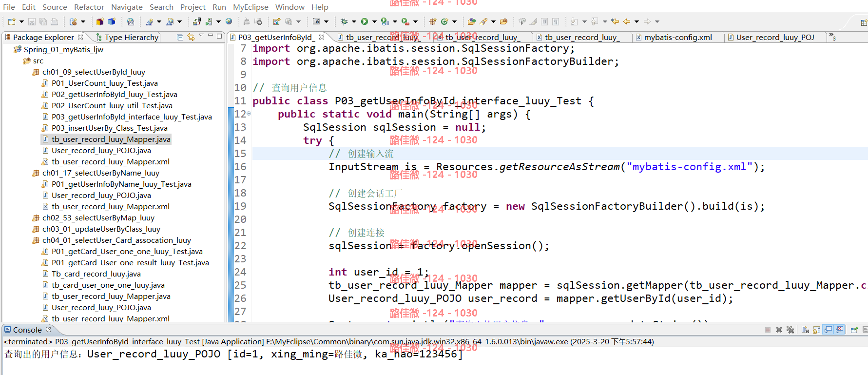Open the camera snapshot dropdown arrow
Viewport: 868px width, 375px height.
(x=326, y=21)
